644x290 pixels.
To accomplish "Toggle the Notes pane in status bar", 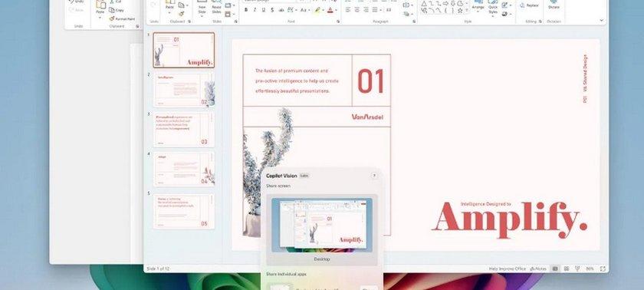I will tap(538, 269).
